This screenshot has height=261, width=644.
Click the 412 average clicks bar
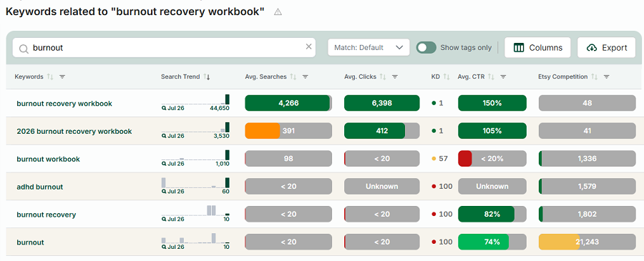click(382, 131)
